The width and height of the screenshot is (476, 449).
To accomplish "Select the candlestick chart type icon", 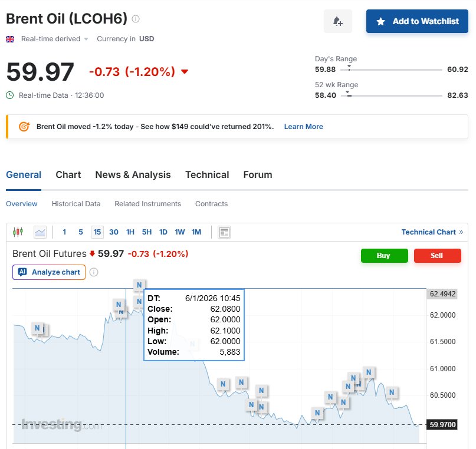I will tap(18, 232).
